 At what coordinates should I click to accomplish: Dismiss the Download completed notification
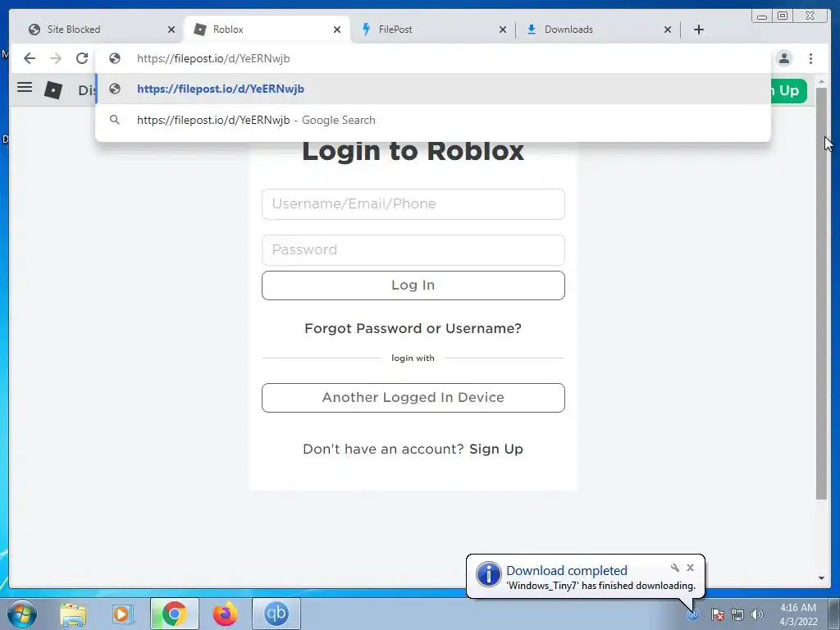tap(690, 568)
